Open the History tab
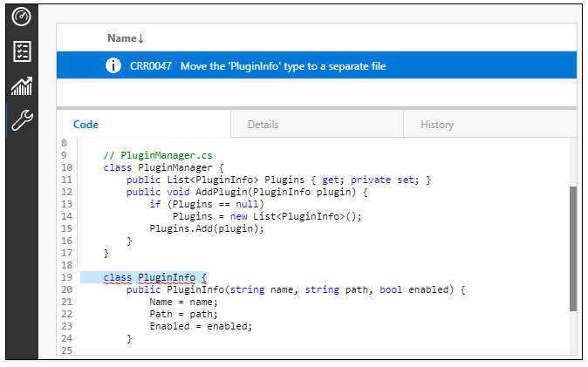This screenshot has height=367, width=588. [x=437, y=125]
